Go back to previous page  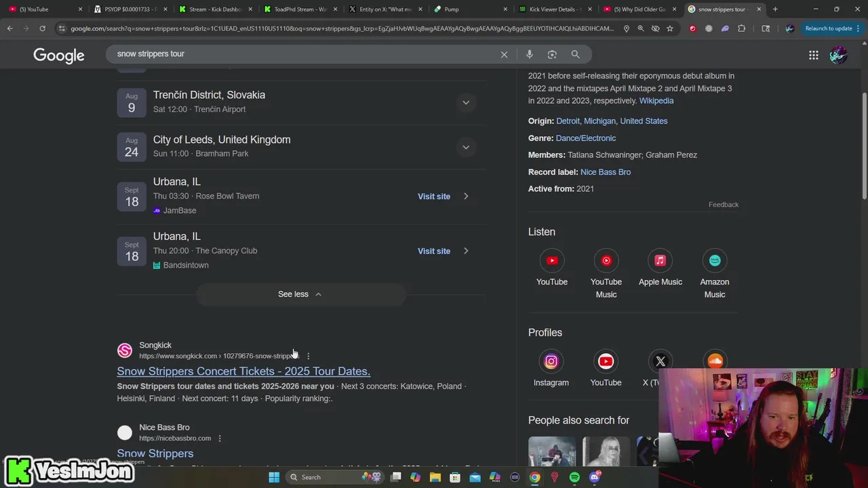pyautogui.click(x=9, y=28)
